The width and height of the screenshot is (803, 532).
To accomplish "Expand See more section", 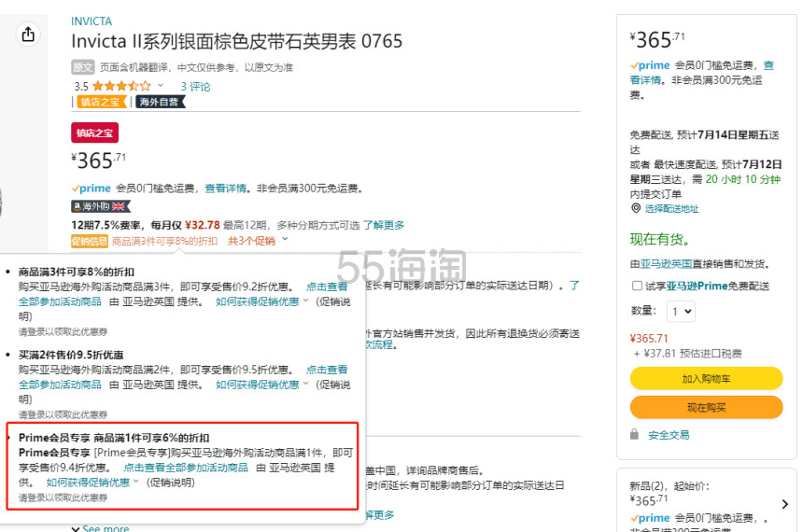I will [x=101, y=528].
